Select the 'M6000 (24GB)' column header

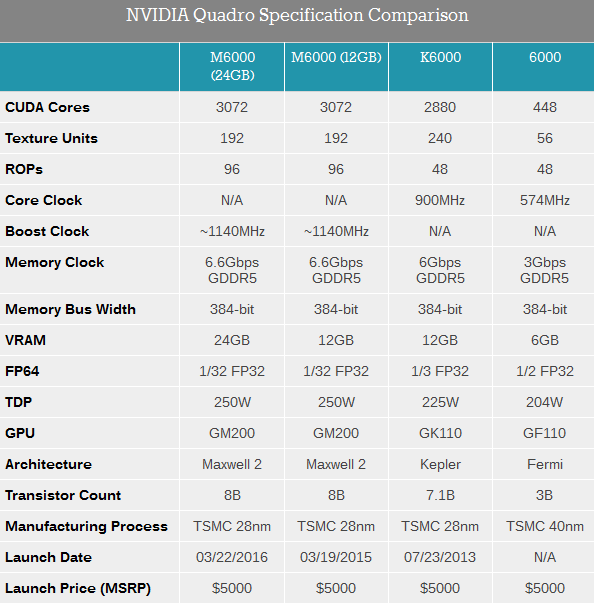(x=232, y=66)
